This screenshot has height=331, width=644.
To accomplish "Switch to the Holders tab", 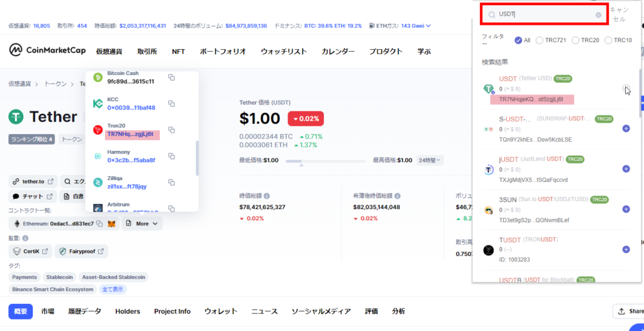I will pyautogui.click(x=128, y=311).
